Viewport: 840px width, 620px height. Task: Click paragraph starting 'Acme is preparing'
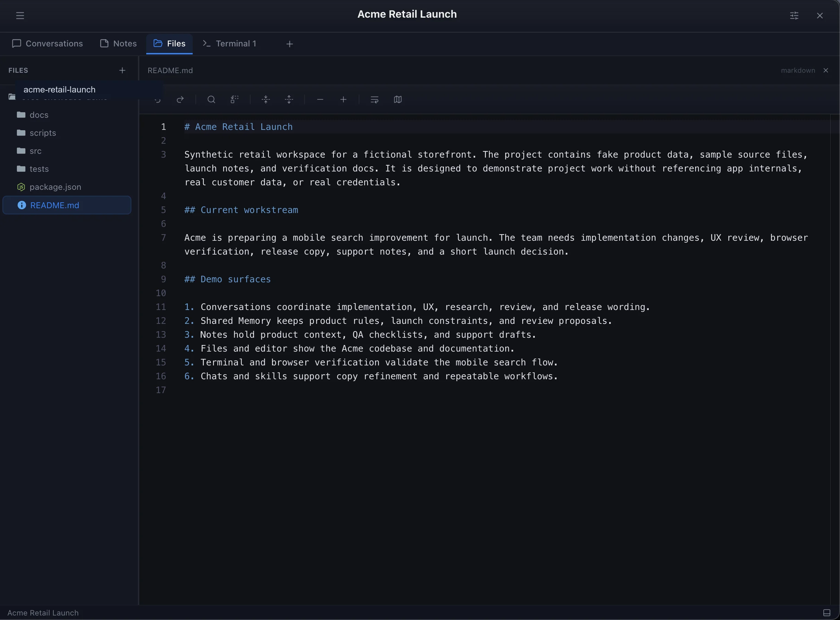pos(496,245)
